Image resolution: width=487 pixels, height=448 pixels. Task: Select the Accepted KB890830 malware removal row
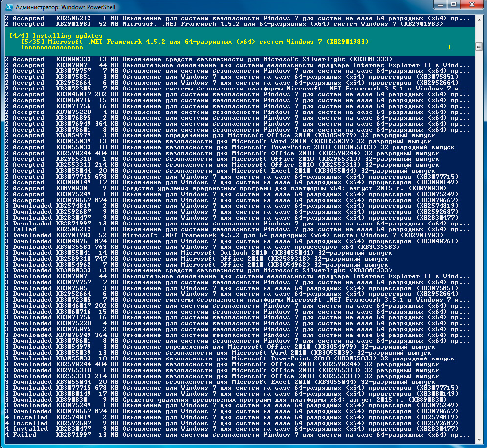click(226, 188)
